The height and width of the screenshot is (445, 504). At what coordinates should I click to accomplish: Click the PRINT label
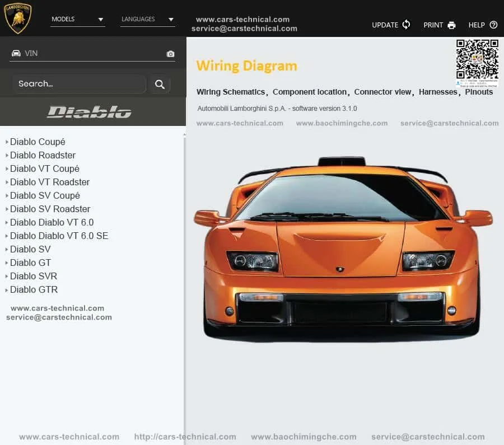433,25
